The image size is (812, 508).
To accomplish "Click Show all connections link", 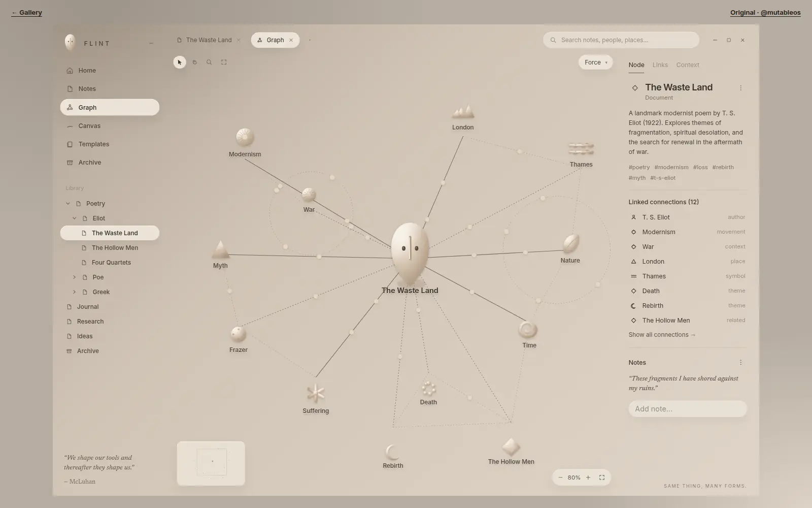I will (x=662, y=335).
